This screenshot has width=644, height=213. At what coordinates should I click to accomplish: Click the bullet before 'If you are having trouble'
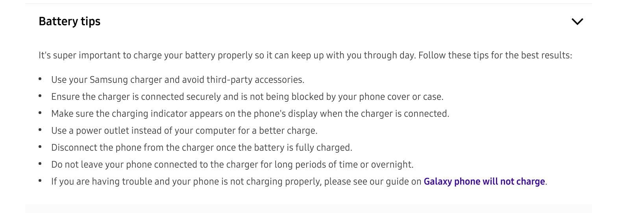40,181
